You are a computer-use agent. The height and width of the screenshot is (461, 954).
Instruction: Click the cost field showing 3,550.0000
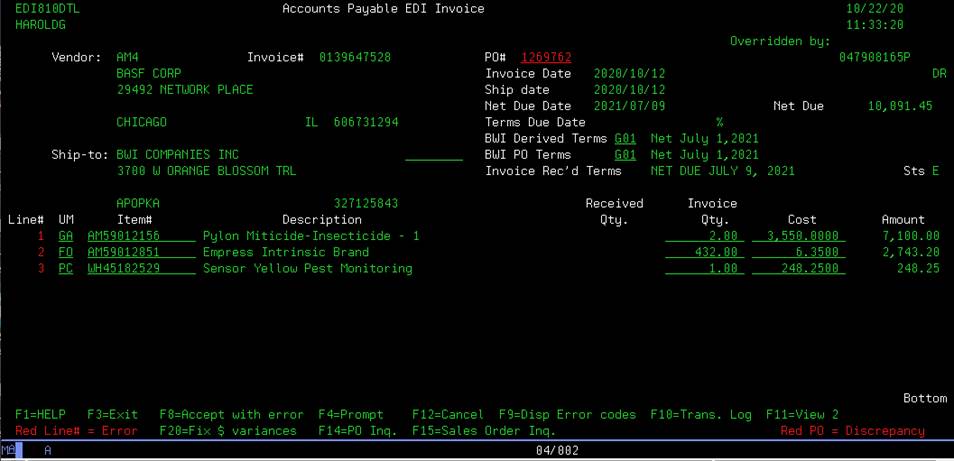pyautogui.click(x=806, y=236)
